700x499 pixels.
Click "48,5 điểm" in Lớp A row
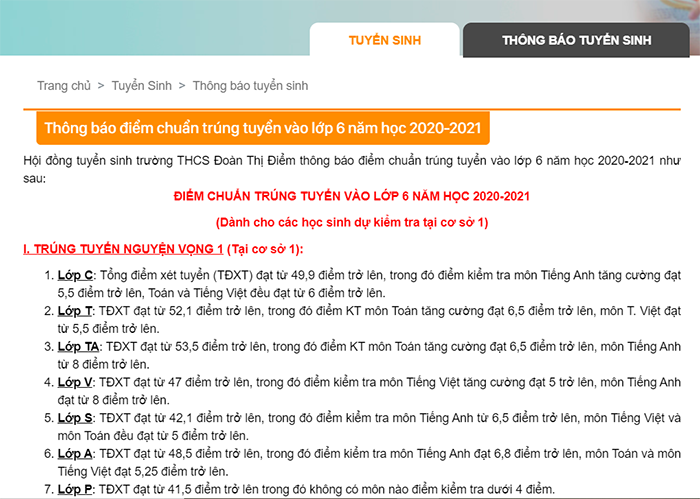[x=197, y=454]
